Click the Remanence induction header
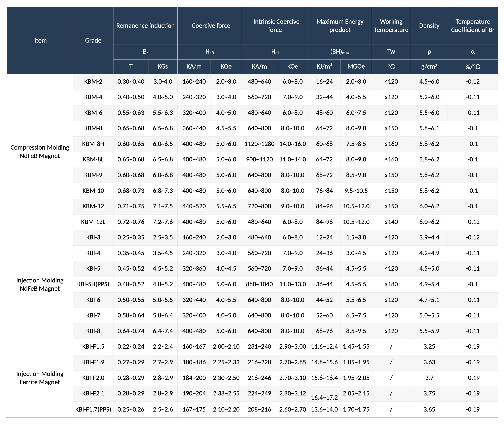Screen dimensions: 504x425 [x=145, y=26]
